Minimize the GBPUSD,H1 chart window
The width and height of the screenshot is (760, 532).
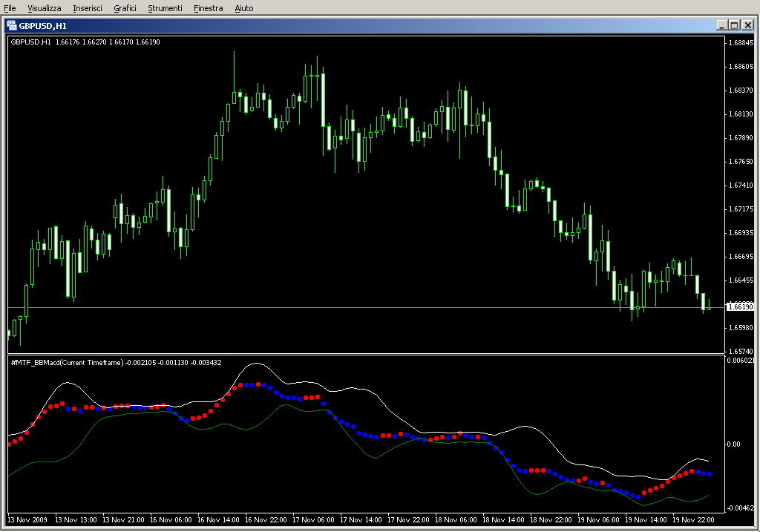(721, 25)
